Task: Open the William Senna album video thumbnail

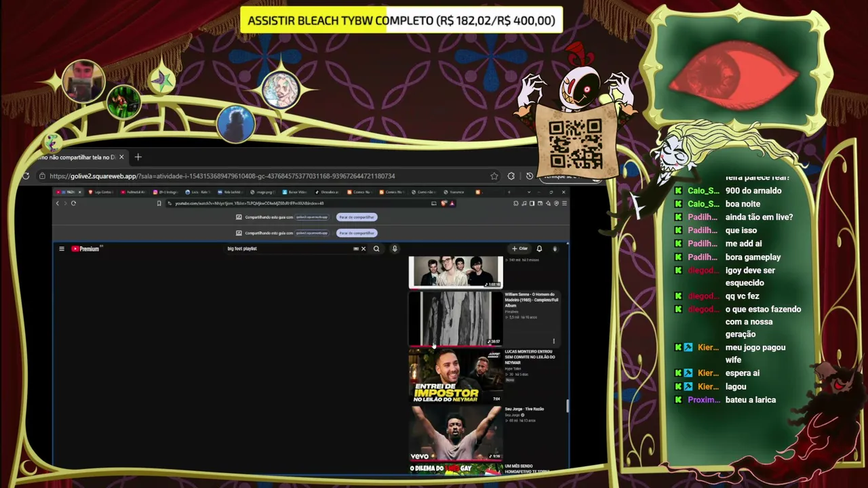Action: pos(456,319)
